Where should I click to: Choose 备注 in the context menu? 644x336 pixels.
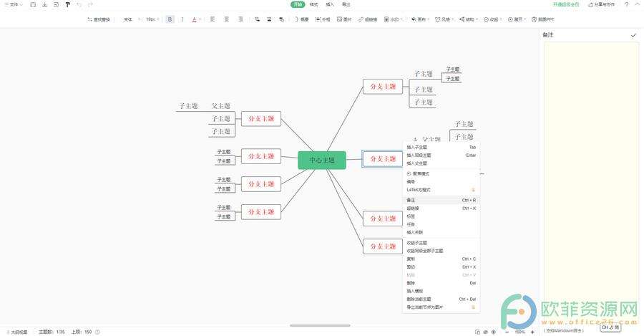pos(441,201)
